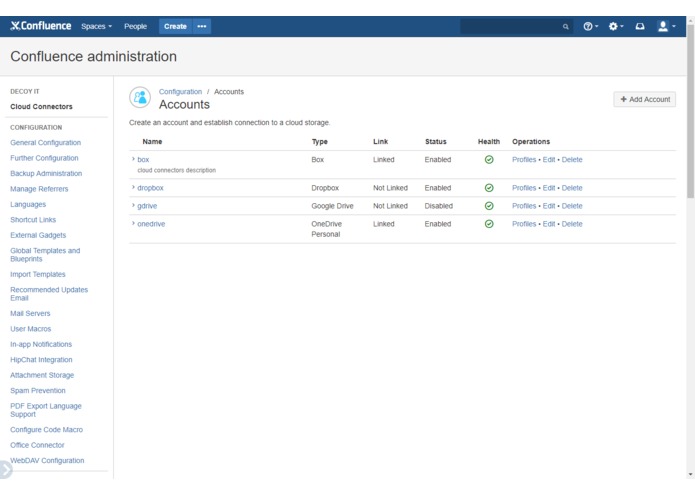Viewport: 695px width, 494px height.
Task: Edit the onedrive account
Action: [549, 224]
